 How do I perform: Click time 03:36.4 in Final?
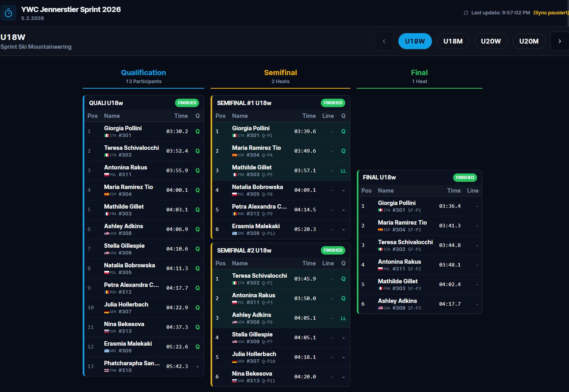pyautogui.click(x=450, y=206)
